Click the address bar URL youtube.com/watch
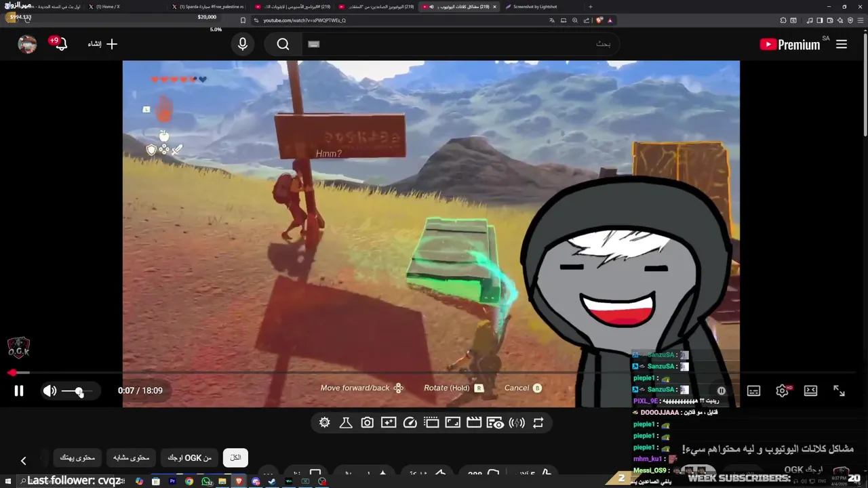The width and height of the screenshot is (868, 488). coord(304,20)
